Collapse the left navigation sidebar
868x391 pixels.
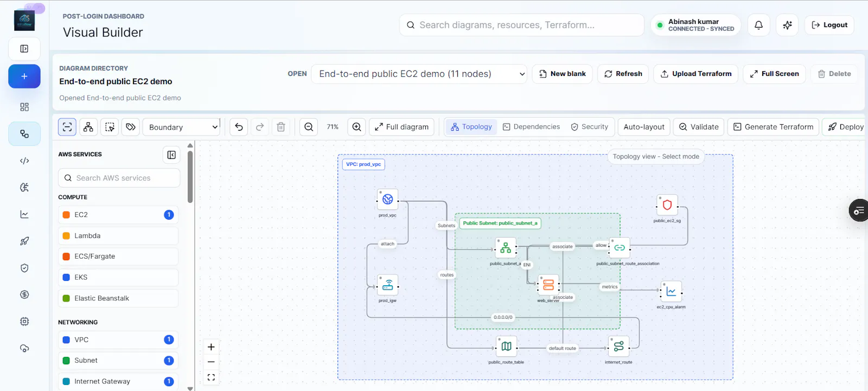tap(24, 49)
